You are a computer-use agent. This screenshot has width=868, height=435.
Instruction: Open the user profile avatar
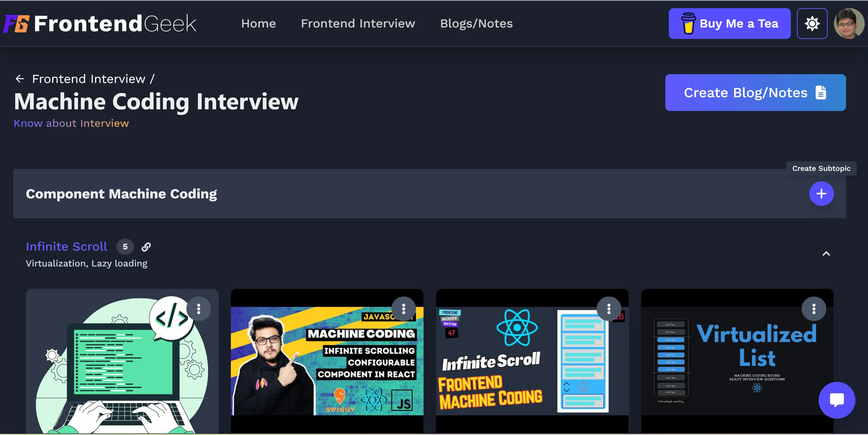(849, 24)
